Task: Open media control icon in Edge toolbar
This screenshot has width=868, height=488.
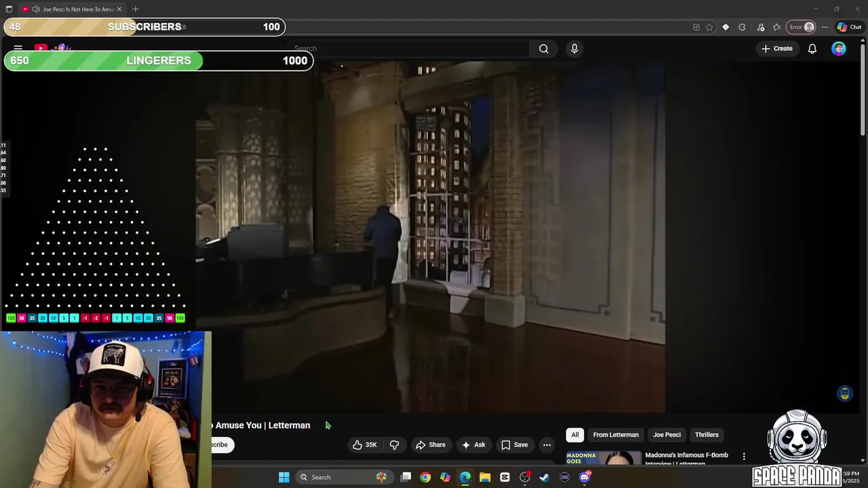Action: click(760, 27)
